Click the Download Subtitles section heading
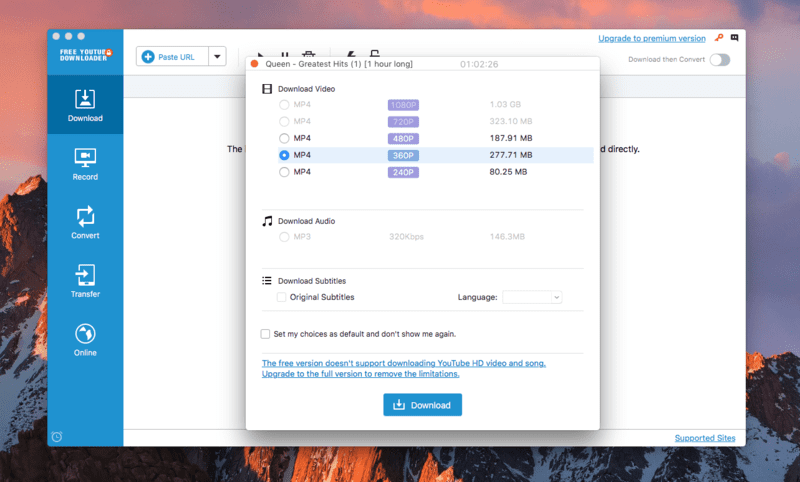 click(312, 281)
